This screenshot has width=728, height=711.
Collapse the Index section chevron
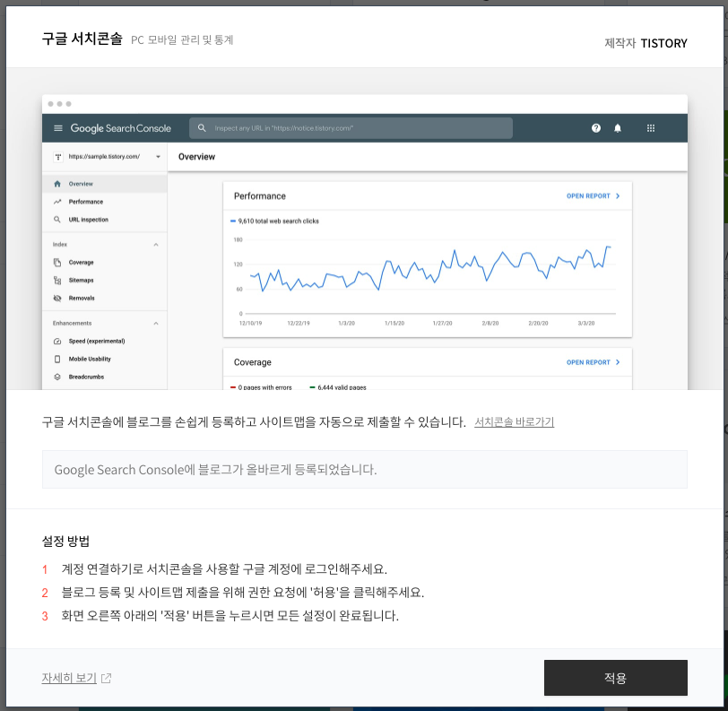tap(156, 245)
